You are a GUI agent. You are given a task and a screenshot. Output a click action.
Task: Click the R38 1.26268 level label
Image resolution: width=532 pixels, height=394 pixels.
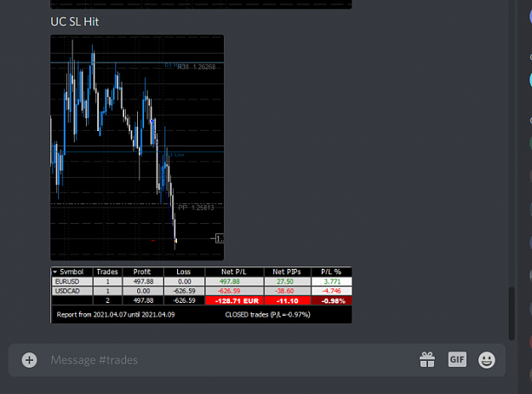[197, 66]
